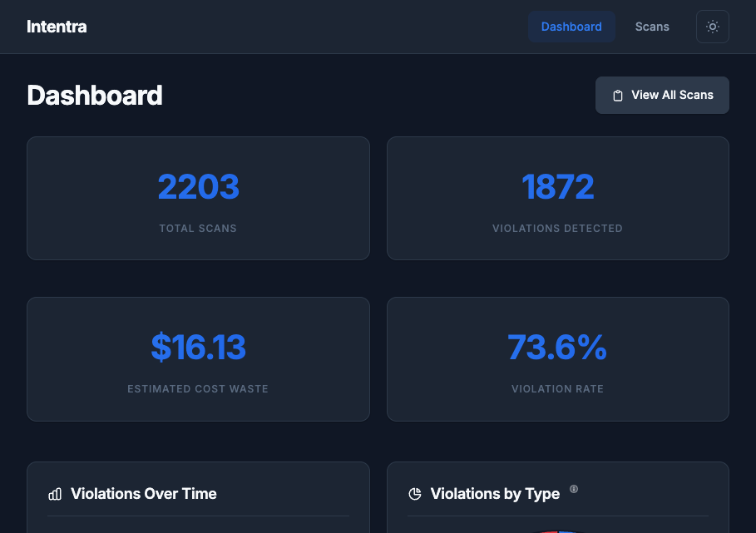Select the Dashboard navigation tab
This screenshot has width=756, height=533.
(x=571, y=27)
